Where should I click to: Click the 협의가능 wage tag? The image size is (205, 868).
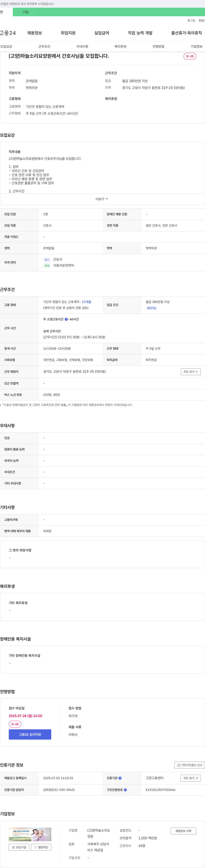coord(152,308)
